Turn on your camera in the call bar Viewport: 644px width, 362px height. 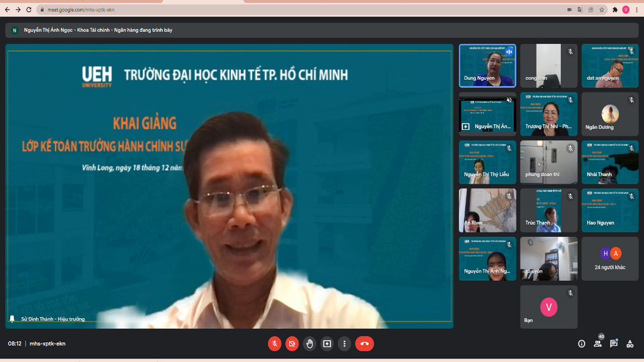click(292, 343)
